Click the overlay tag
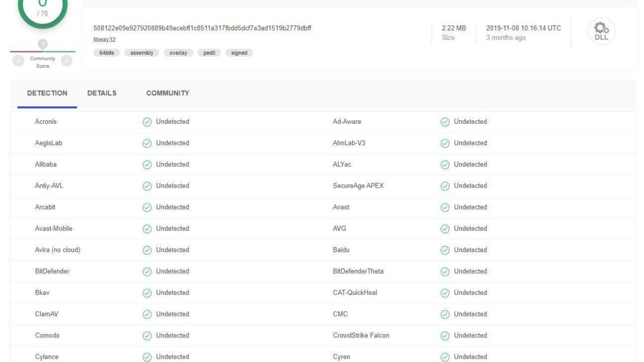Screen dimensions: 644x362 tap(178, 53)
